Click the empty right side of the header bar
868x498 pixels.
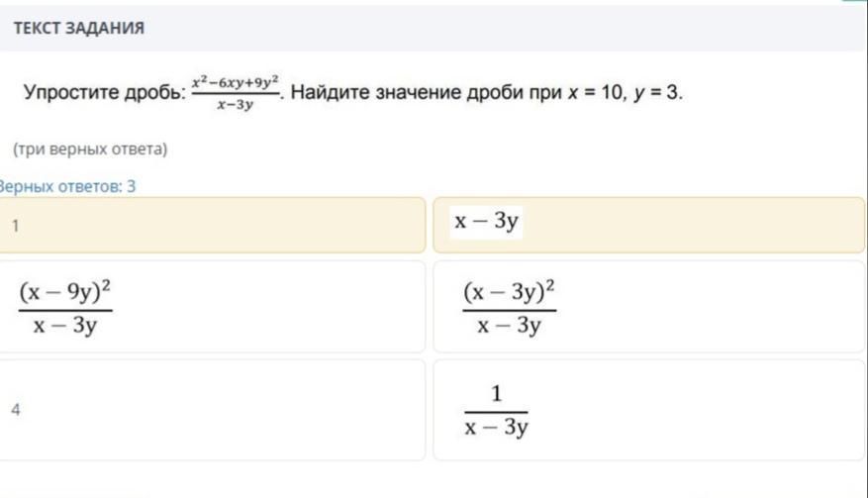(594, 28)
